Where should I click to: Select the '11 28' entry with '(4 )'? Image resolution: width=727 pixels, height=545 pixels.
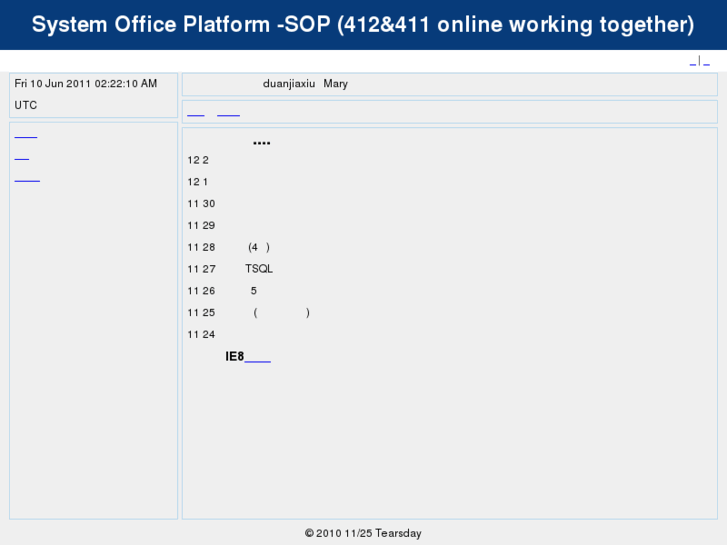tap(229, 247)
